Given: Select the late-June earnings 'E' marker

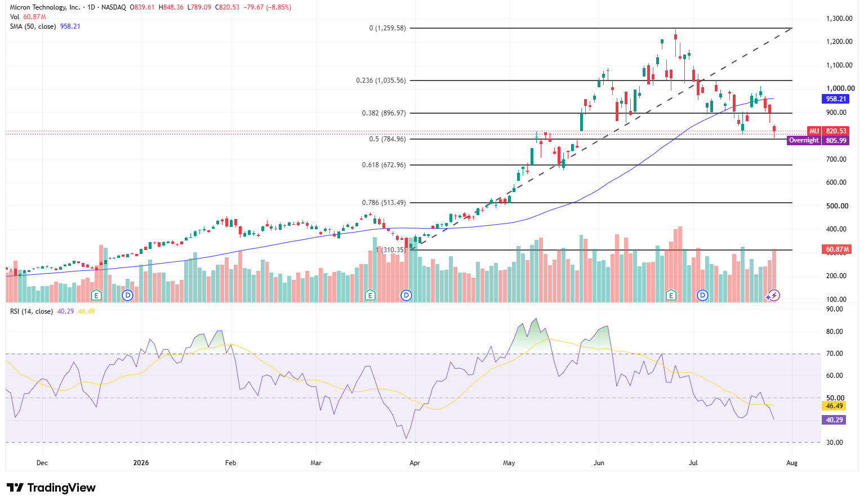Looking at the screenshot, I should [x=671, y=295].
